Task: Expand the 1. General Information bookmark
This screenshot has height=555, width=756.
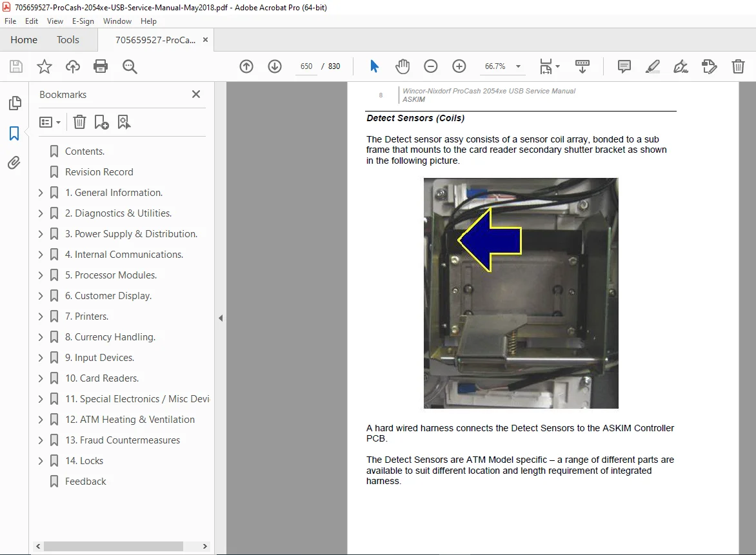Action: (41, 193)
